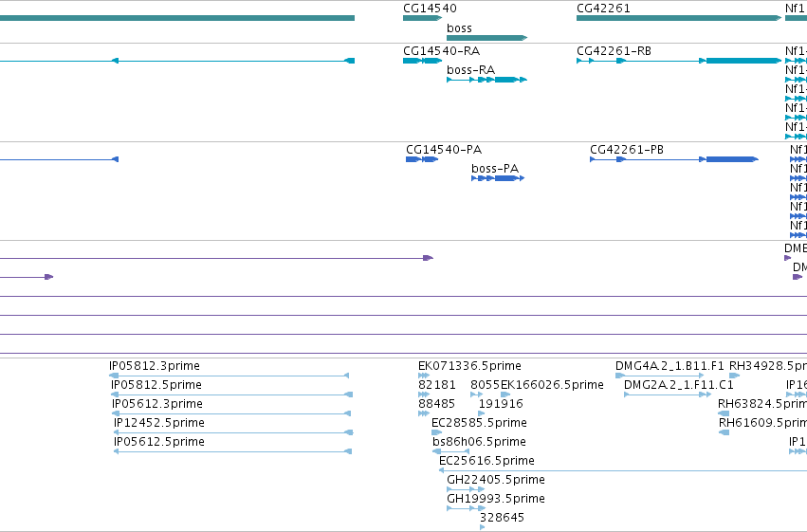Select the CG14540-PA blue feature
This screenshot has width=807, height=532.
coord(422,159)
